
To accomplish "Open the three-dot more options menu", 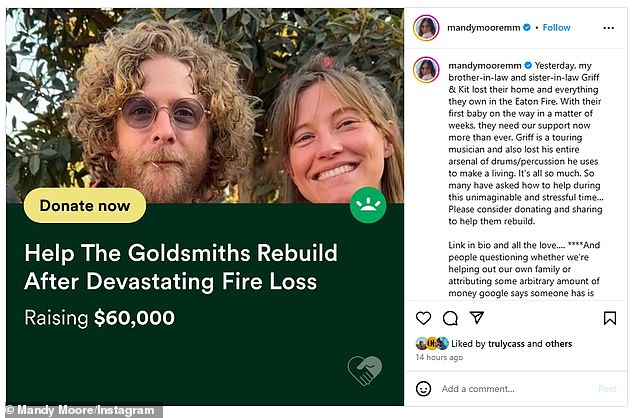I will point(609,28).
